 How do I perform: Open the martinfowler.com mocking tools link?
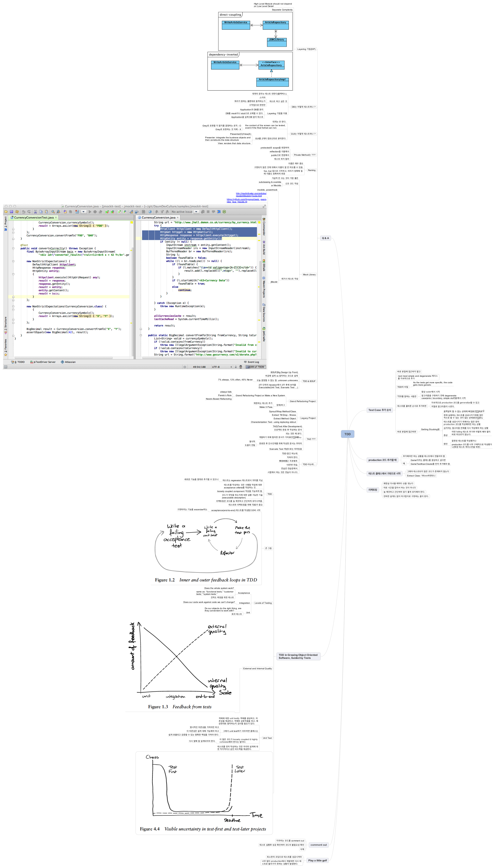(251, 195)
